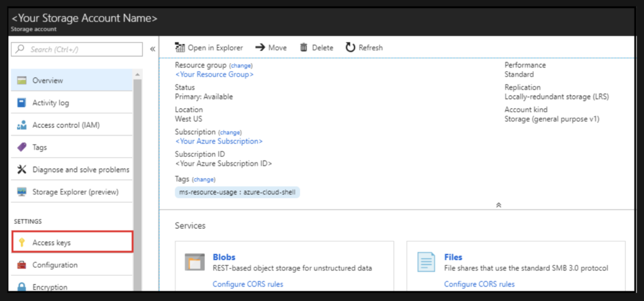Click change link beside Resource group
The image size is (644, 301).
[241, 65]
